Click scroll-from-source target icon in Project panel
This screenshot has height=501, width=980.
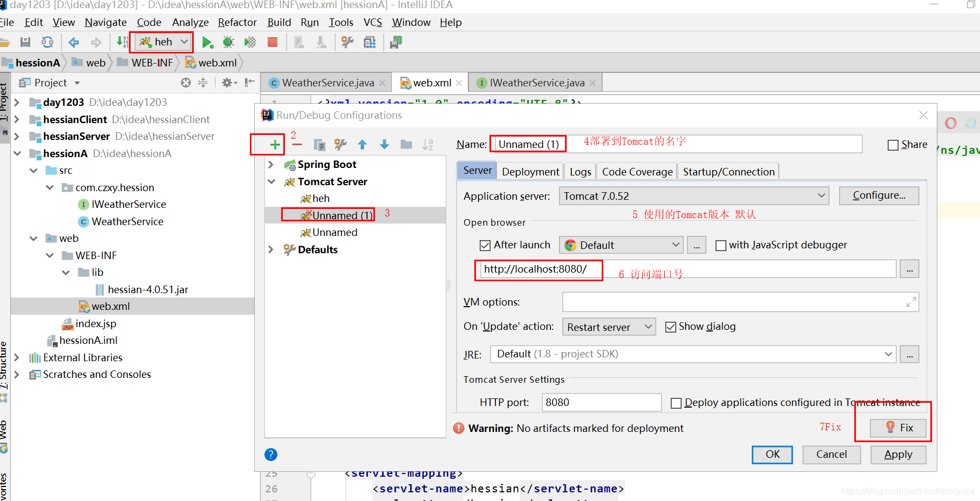coord(186,83)
